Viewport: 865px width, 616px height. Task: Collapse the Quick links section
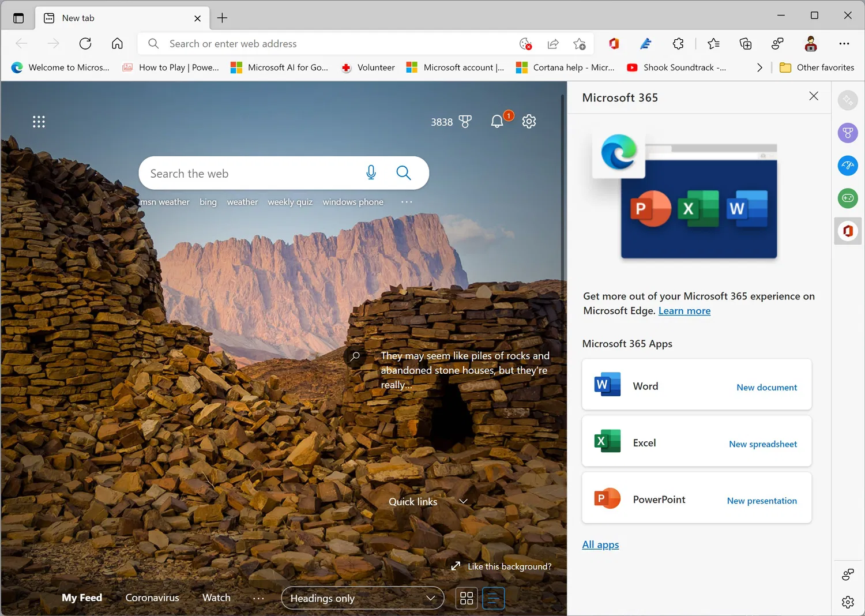(x=463, y=501)
